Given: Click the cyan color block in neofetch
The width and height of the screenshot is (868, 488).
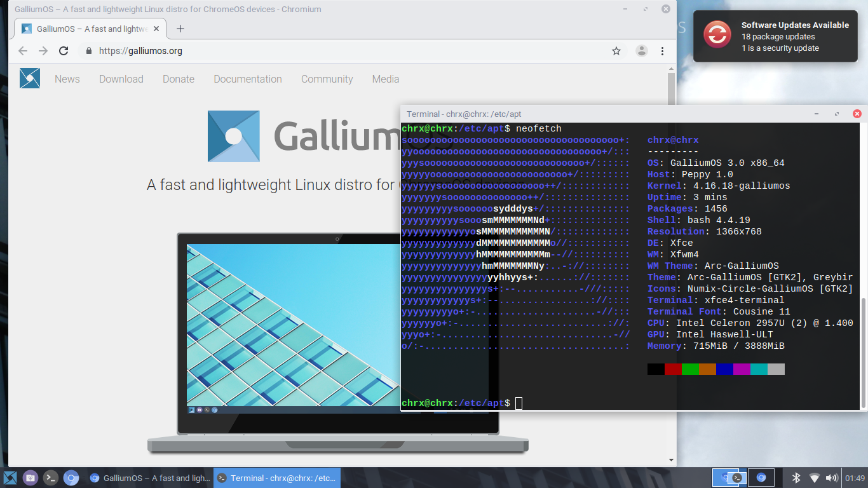Looking at the screenshot, I should (759, 369).
